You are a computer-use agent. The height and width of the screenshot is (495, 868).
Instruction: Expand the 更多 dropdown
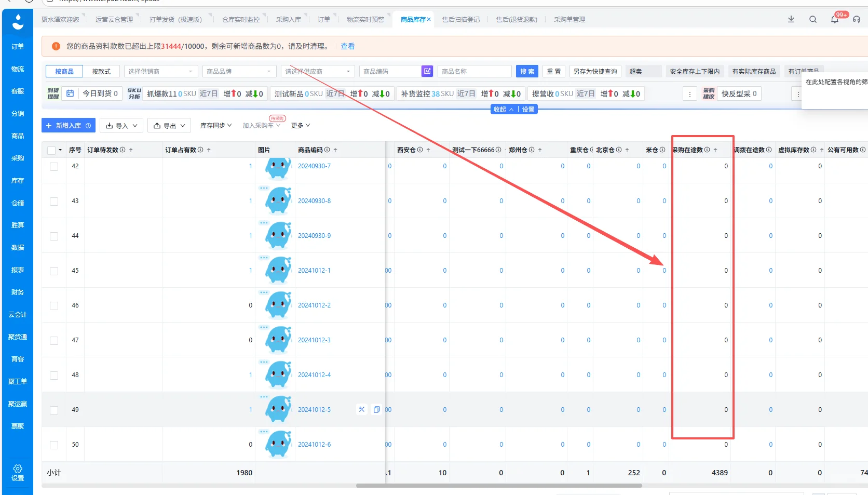(301, 125)
